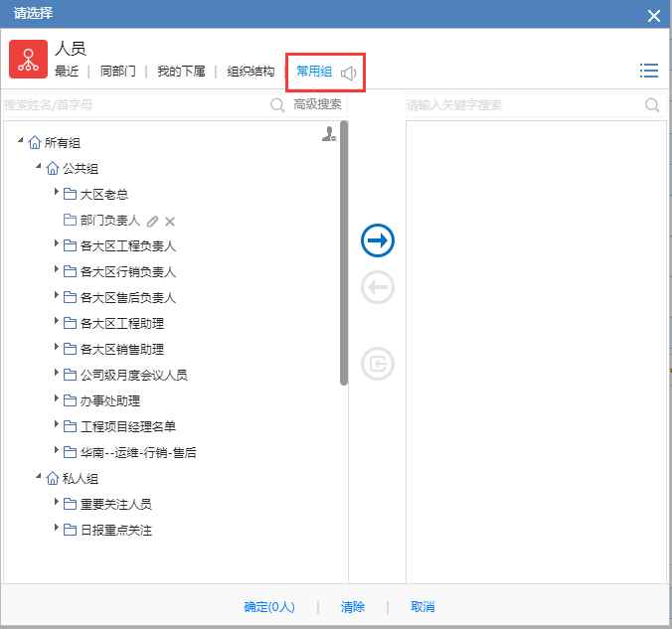This screenshot has width=672, height=629.
Task: Open 高级搜索 advanced search
Action: point(317,104)
